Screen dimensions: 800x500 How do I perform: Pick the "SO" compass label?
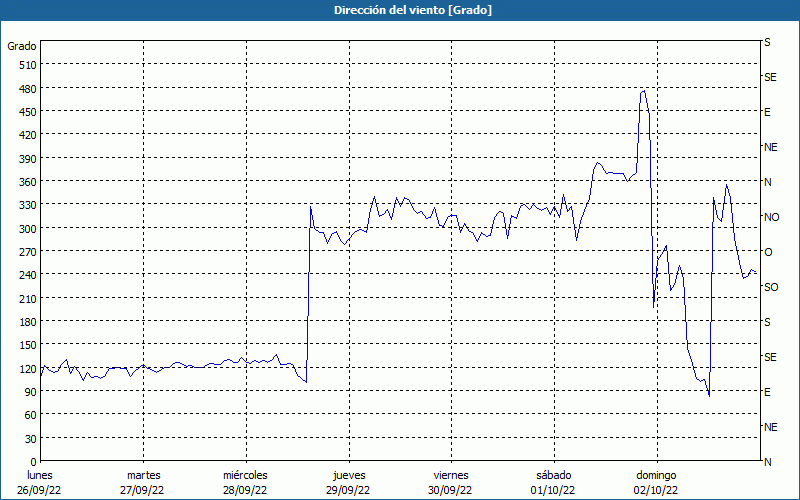coord(771,287)
